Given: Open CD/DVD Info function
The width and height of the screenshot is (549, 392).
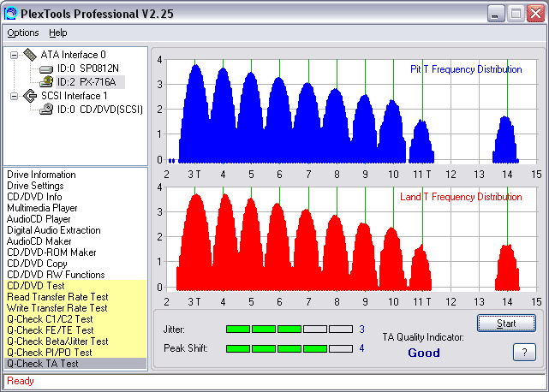Looking at the screenshot, I should (34, 197).
